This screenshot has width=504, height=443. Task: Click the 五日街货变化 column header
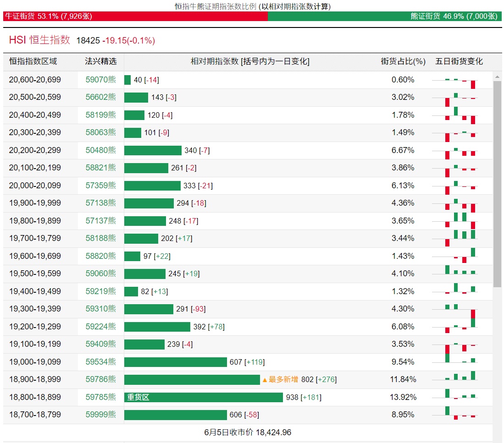459,61
